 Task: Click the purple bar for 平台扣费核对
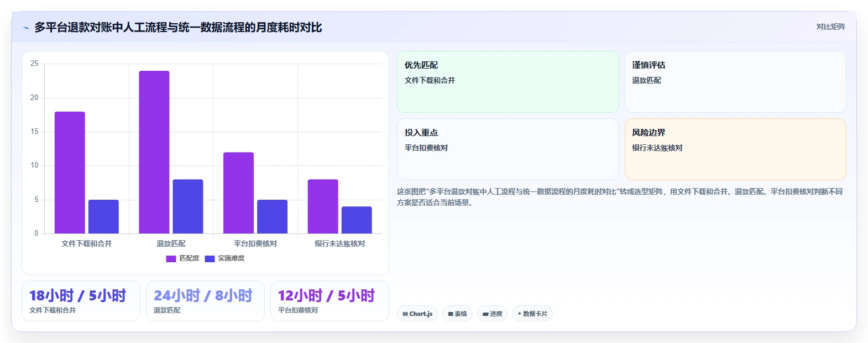pyautogui.click(x=238, y=193)
